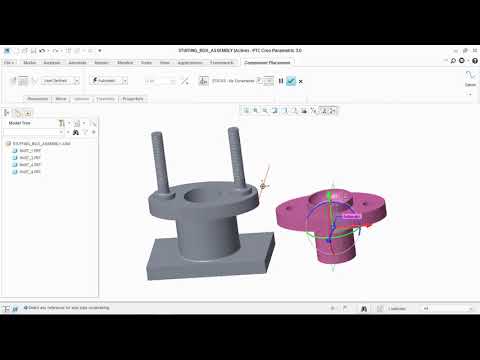The width and height of the screenshot is (480, 360).
Task: Click the Zoom Out icon in graphics toolbar
Action: [x=265, y=110]
